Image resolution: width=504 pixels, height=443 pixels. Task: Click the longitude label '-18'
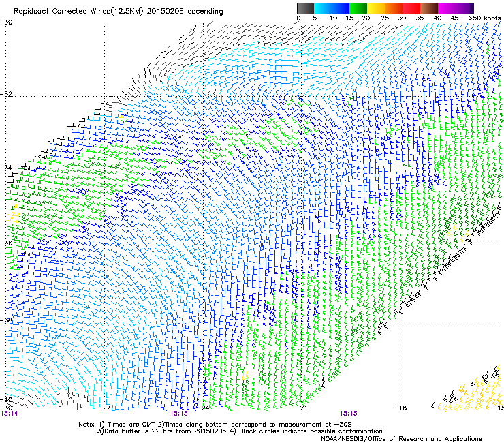400,408
